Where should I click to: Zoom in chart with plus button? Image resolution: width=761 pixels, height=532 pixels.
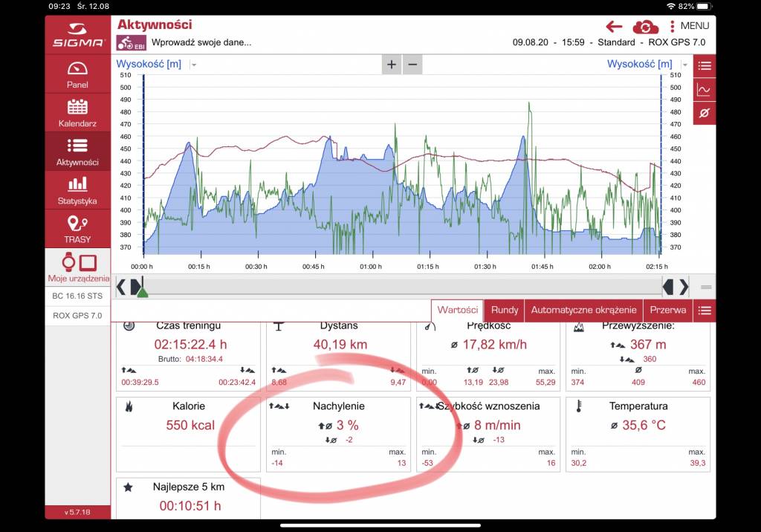pos(392,65)
